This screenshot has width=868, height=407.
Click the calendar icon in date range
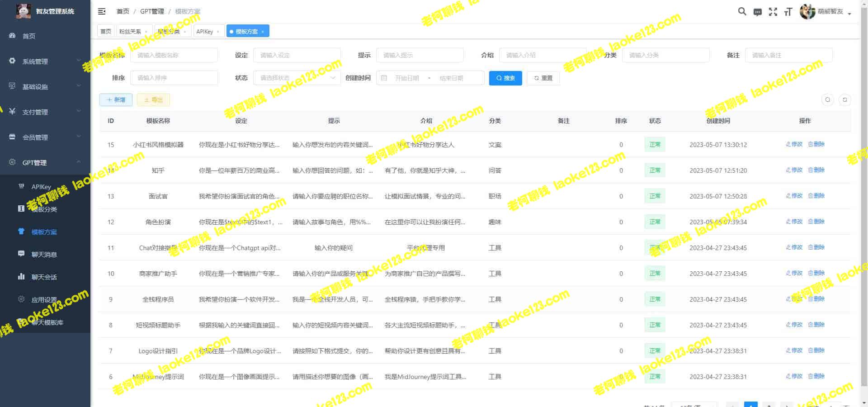384,78
